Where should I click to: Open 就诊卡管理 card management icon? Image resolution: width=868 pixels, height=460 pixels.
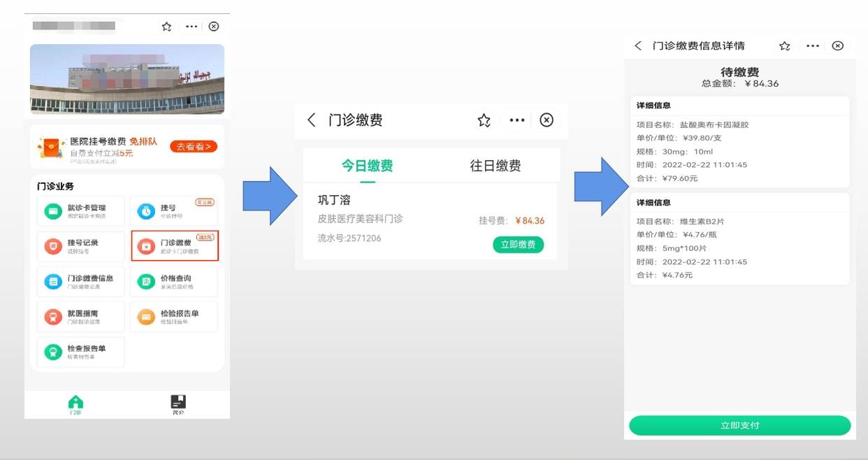tap(54, 211)
